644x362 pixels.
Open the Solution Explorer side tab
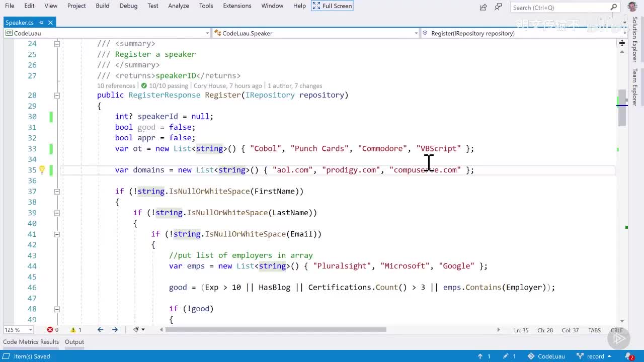coord(635,39)
